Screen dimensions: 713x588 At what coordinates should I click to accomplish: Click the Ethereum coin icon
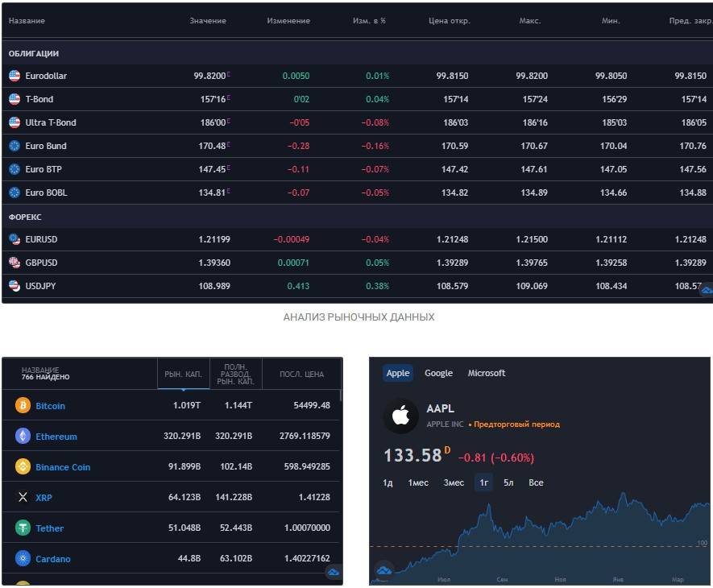[x=23, y=437]
